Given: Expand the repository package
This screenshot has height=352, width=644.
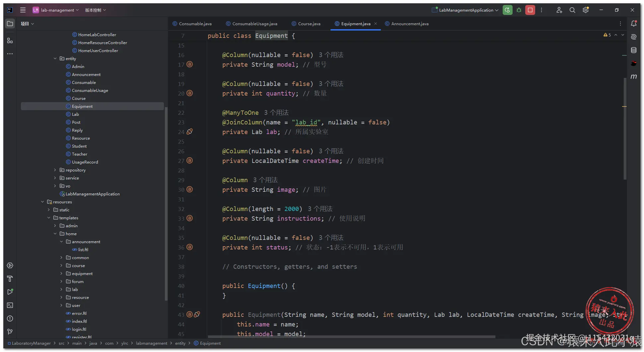Looking at the screenshot, I should [x=55, y=170].
